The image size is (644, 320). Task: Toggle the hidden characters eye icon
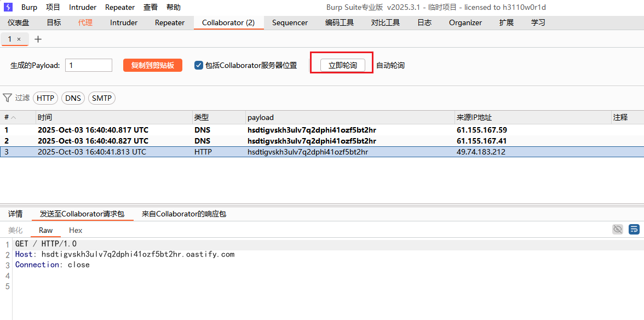[x=618, y=229]
